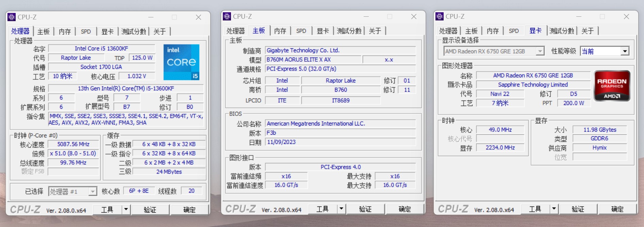The image size is (644, 227).
Task: Click 确定 button in left window
Action: 189,210
